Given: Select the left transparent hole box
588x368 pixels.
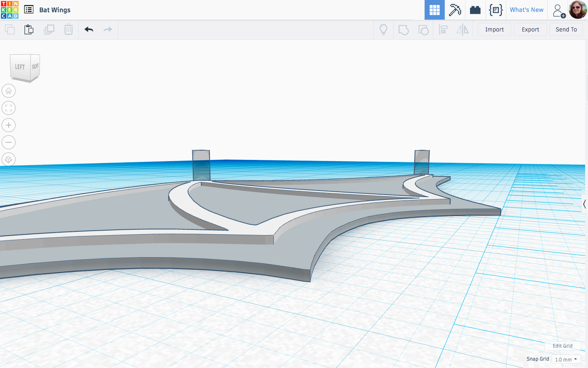Looking at the screenshot, I should pos(201,165).
